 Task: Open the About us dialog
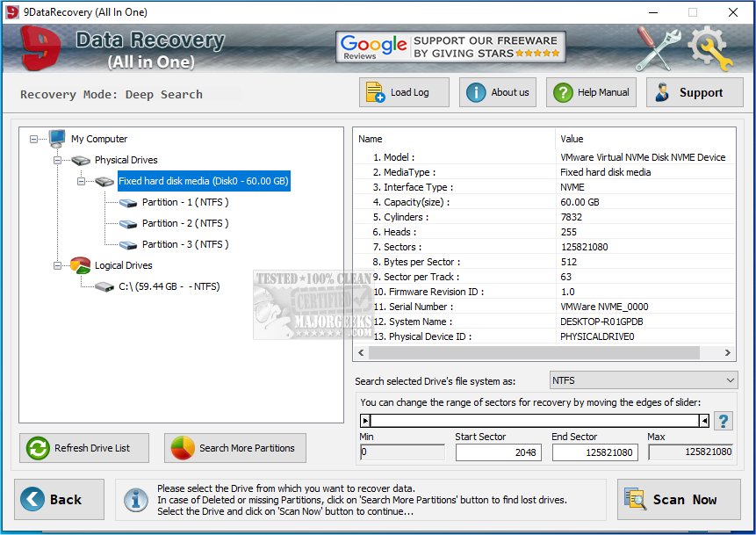tap(498, 92)
